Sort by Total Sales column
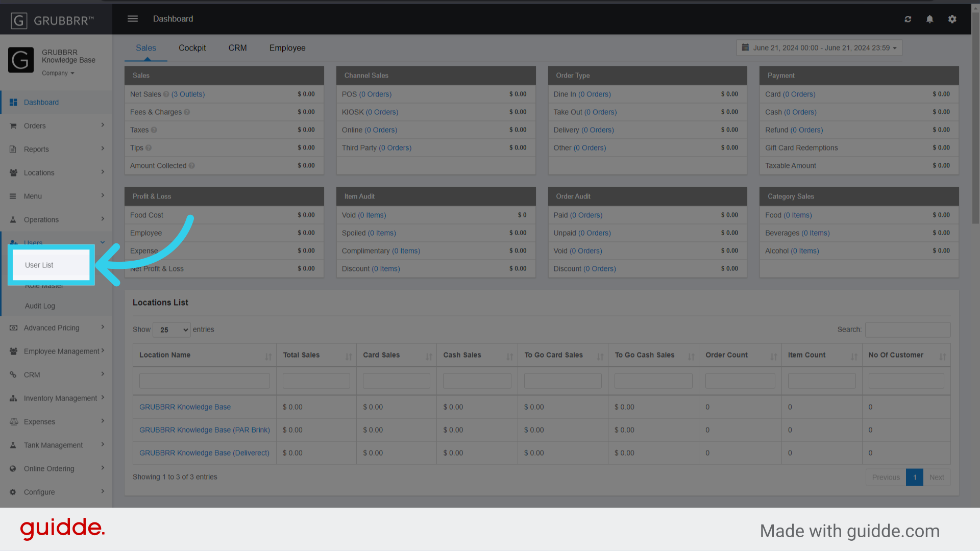 point(316,355)
